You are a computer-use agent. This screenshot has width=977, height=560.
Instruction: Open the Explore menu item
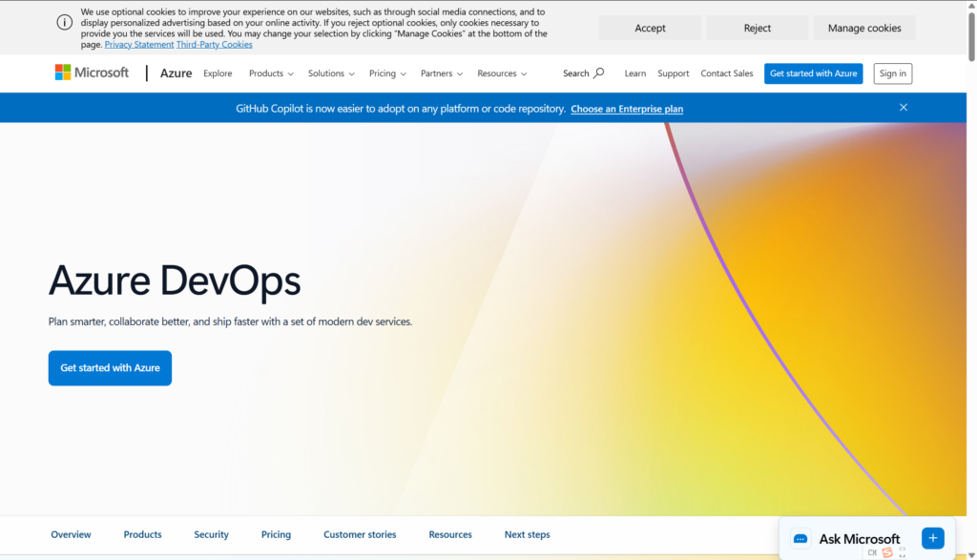218,73
